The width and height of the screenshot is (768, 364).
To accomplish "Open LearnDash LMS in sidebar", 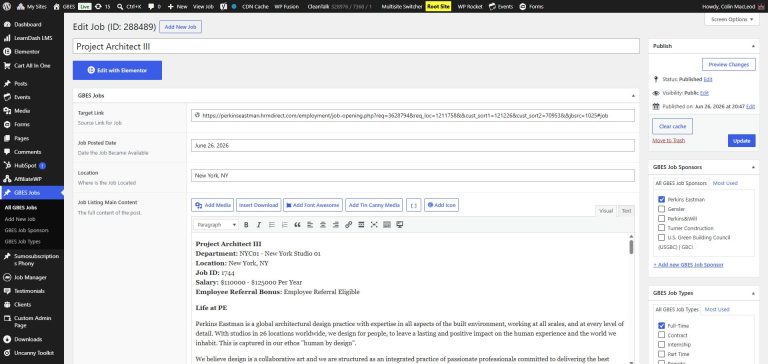I will click(x=32, y=38).
